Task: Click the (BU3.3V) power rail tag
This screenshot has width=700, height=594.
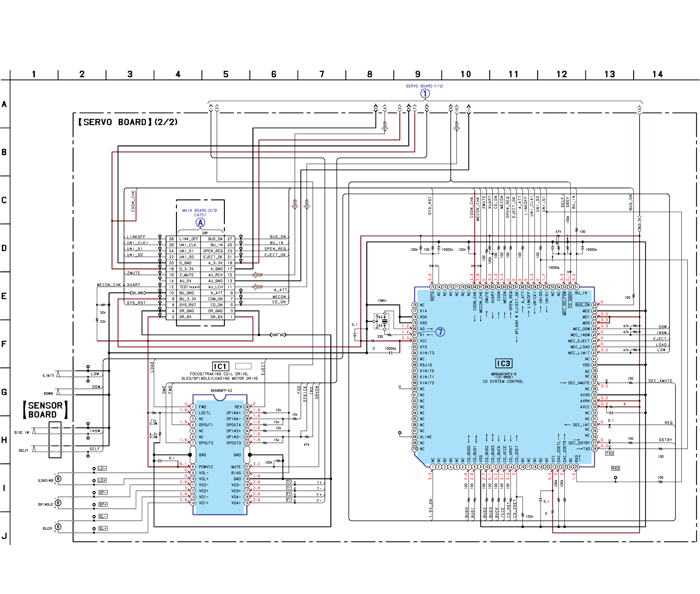Action: point(639,224)
